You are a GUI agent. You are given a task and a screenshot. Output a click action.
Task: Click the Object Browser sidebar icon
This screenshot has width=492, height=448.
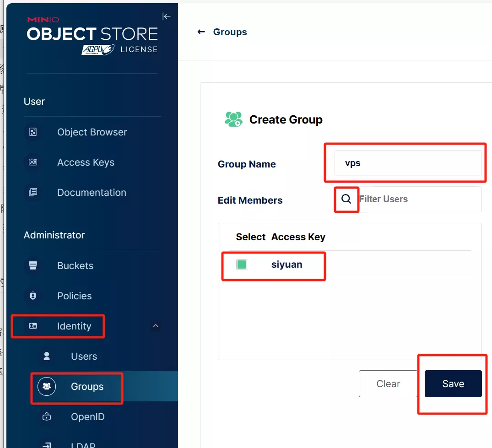[33, 132]
